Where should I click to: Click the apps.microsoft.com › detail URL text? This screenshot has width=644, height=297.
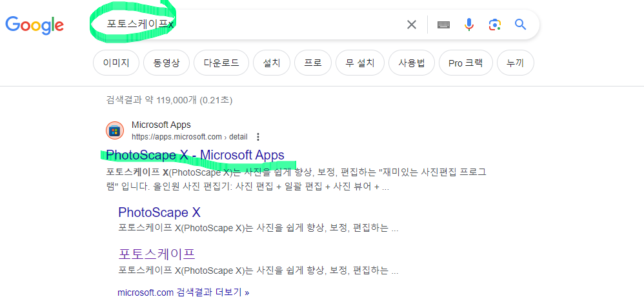coord(189,136)
